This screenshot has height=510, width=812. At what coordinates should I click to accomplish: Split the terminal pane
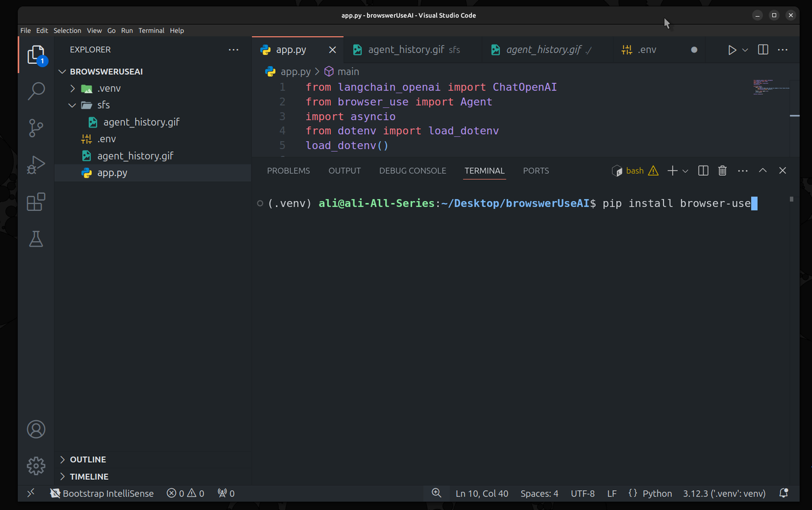(703, 171)
